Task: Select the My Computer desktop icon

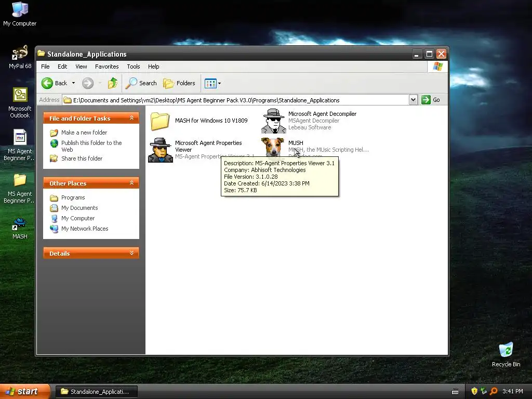Action: (x=20, y=14)
